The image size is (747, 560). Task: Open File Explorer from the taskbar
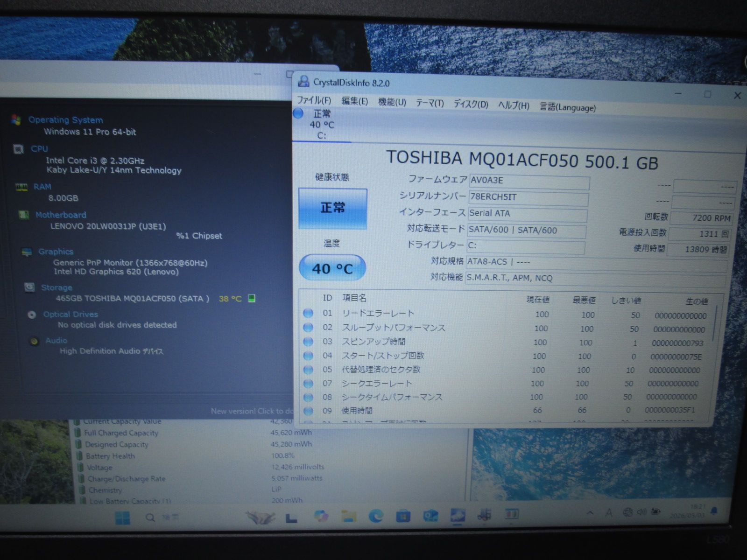pos(348,517)
